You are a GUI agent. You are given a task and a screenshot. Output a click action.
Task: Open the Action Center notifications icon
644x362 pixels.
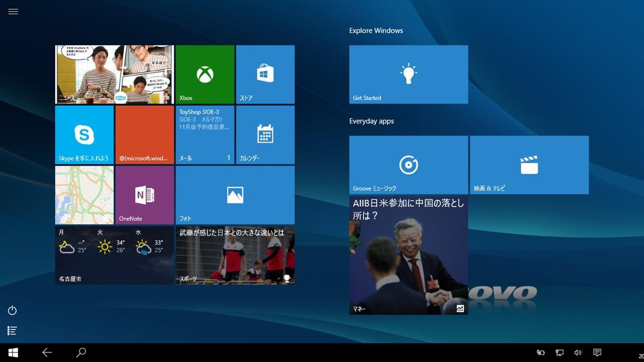tap(597, 352)
